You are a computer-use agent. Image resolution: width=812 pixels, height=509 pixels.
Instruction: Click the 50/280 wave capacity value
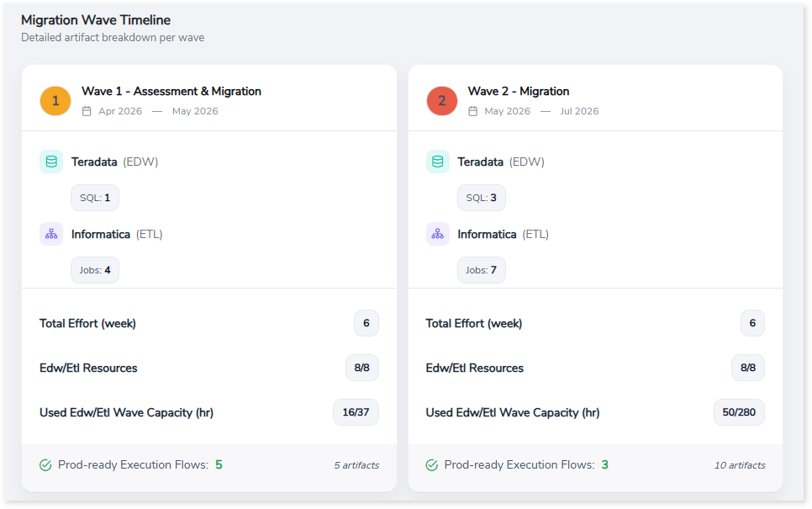[739, 412]
